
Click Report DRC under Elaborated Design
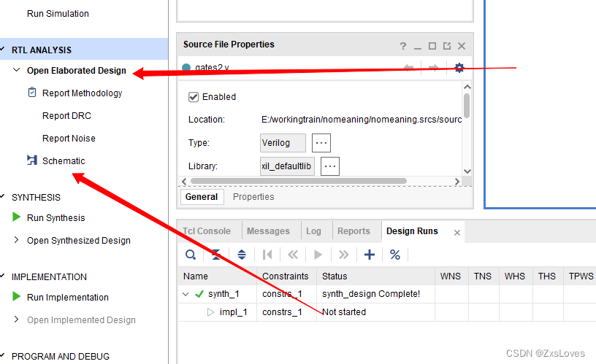[x=67, y=116]
